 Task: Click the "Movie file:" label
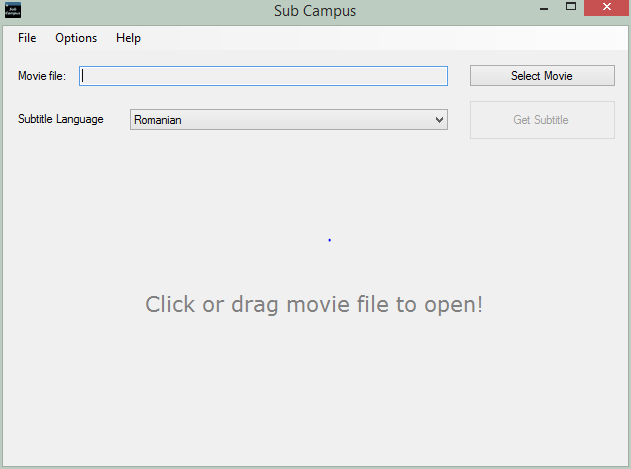[x=42, y=76]
